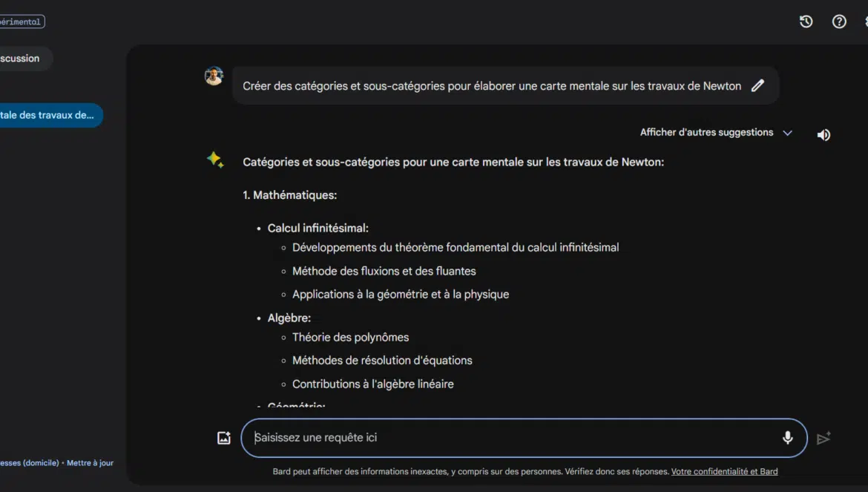
Task: Click the Newton prompt text bubble
Action: [x=491, y=86]
